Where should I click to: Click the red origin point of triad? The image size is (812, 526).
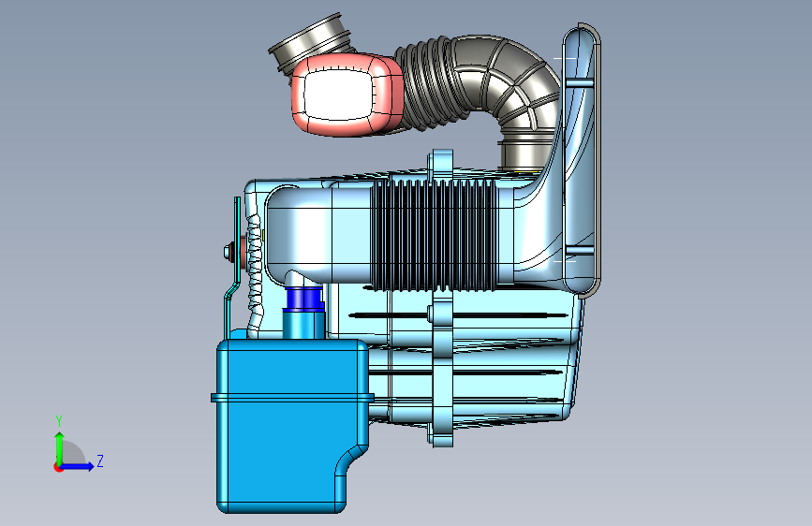[58, 467]
